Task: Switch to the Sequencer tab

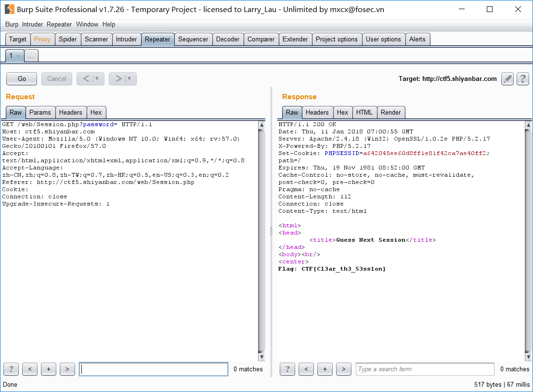Action: [193, 39]
